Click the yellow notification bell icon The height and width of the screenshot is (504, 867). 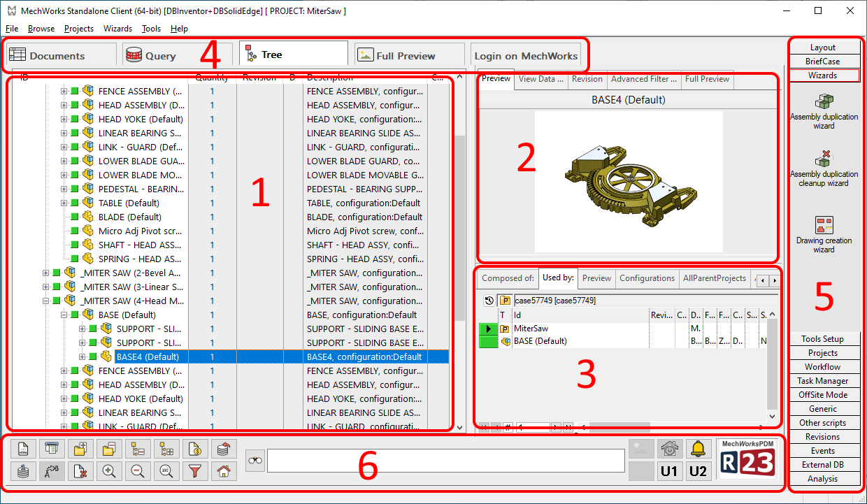point(698,449)
